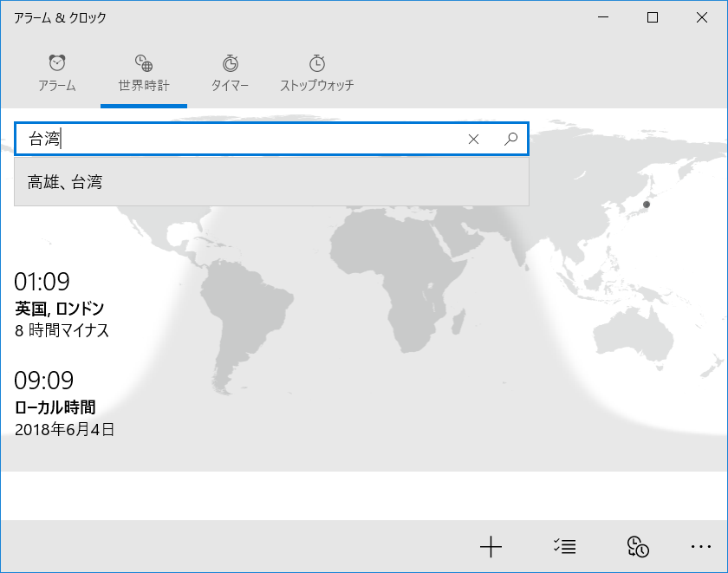Open the edit clocks checklist icon
The height and width of the screenshot is (573, 728).
pos(565,546)
